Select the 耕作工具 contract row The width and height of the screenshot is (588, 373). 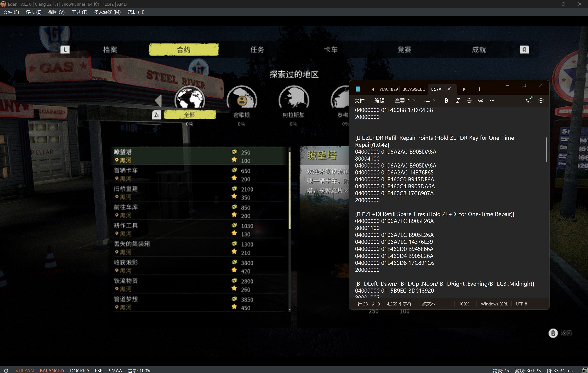pos(199,230)
